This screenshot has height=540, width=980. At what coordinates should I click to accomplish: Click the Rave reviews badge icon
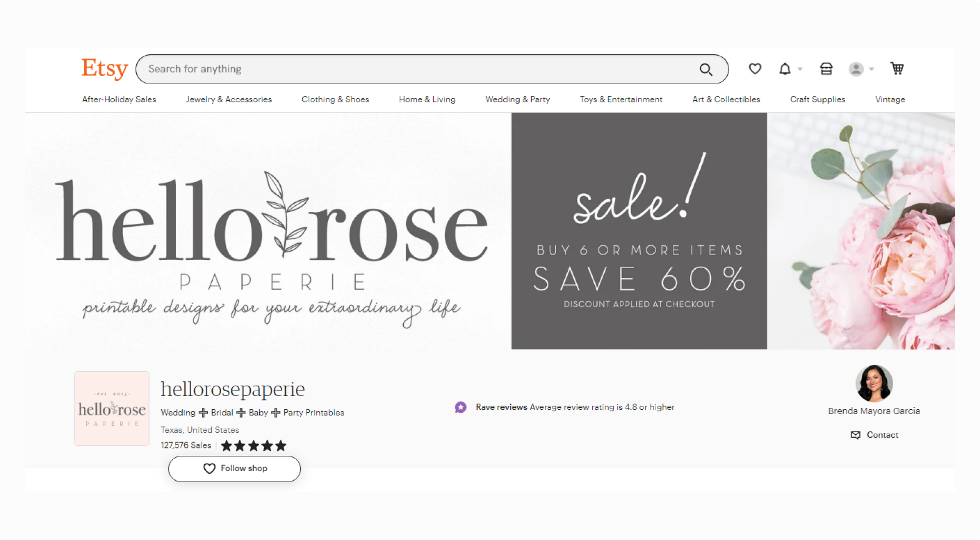(461, 407)
